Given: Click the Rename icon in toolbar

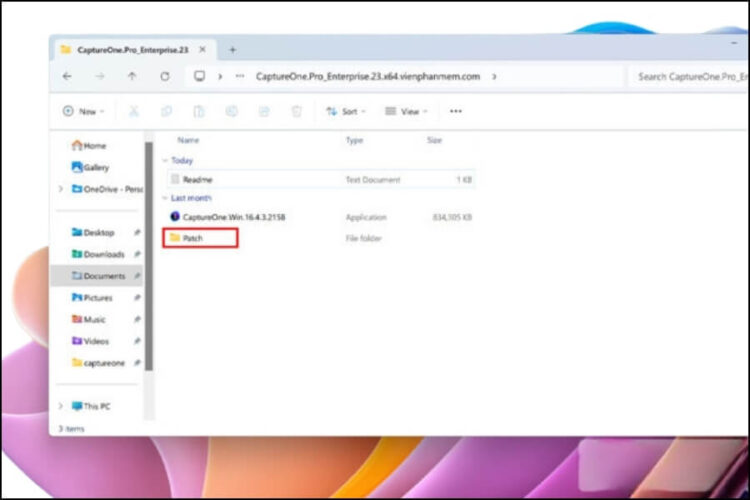Looking at the screenshot, I should click(x=232, y=111).
